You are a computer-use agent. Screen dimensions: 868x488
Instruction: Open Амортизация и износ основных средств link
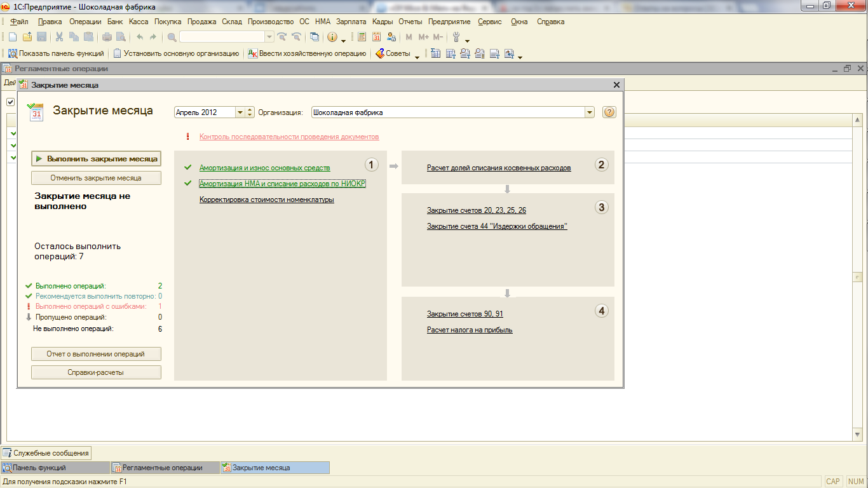pyautogui.click(x=265, y=168)
